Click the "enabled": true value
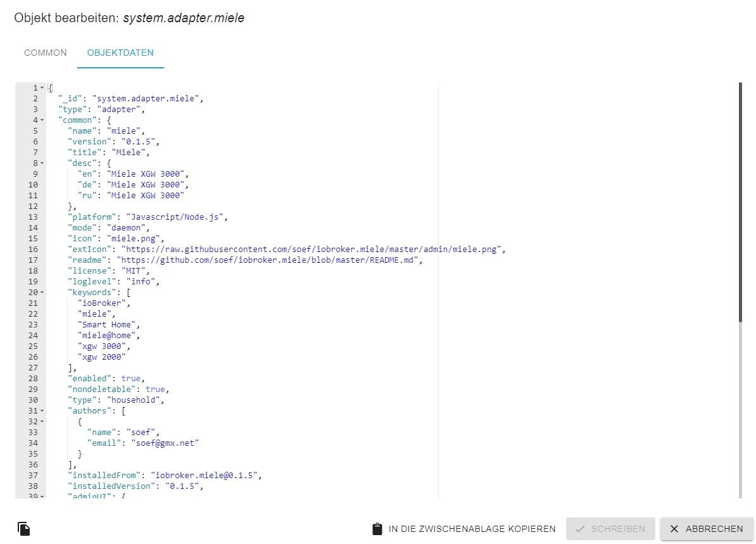756x544 pixels. (x=130, y=379)
